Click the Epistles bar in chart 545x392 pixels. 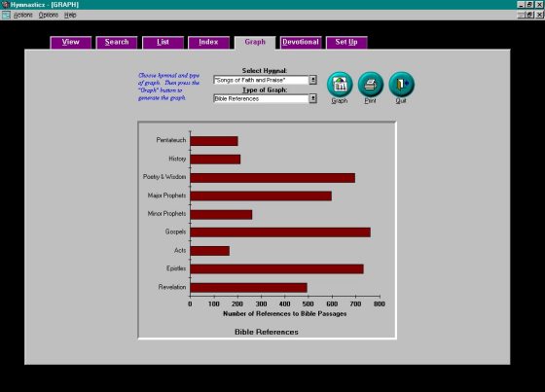(277, 269)
